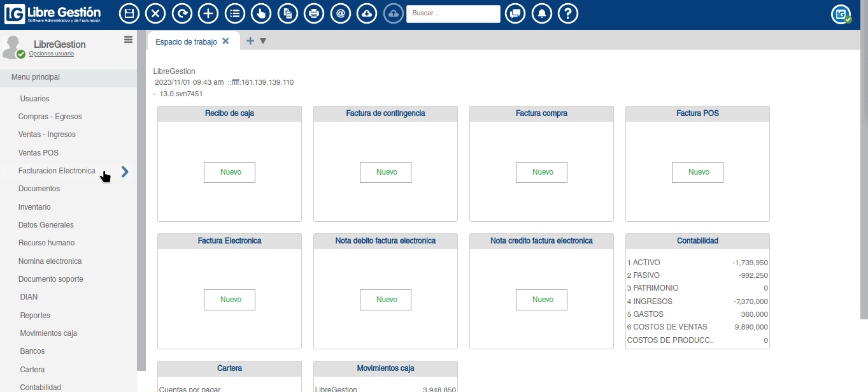Click the plus (add new) toolbar icon

click(208, 13)
